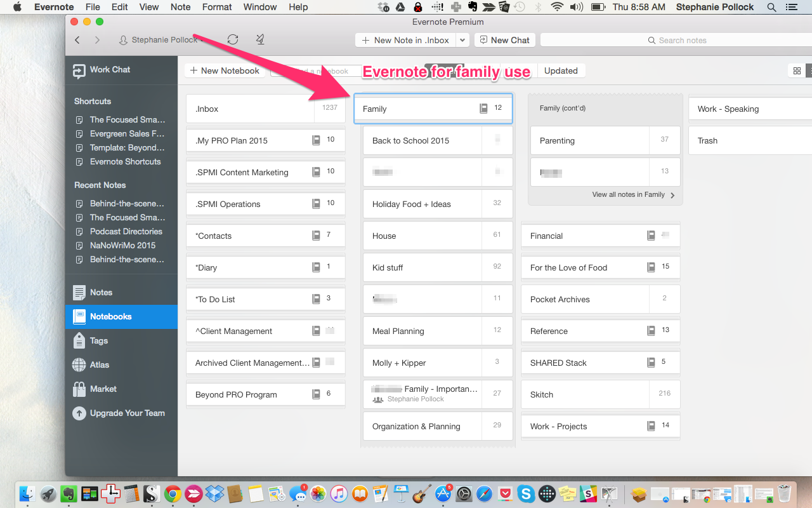Open the App Store from the Dock
The image size is (812, 508).
point(443,493)
